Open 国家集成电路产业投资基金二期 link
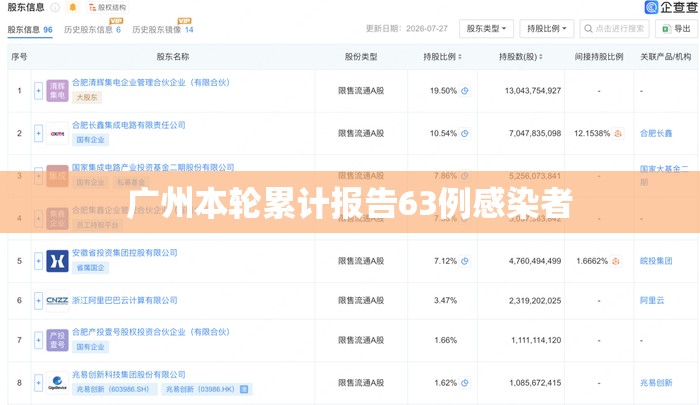The width and height of the screenshot is (700, 405). (153, 167)
